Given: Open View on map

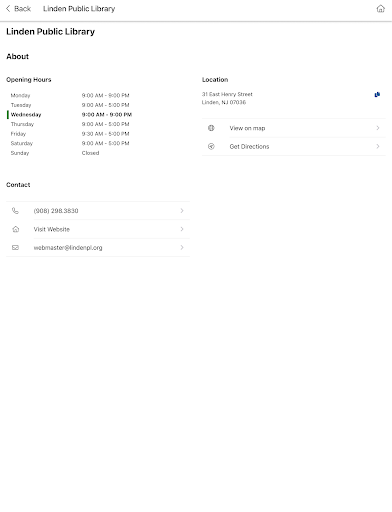Looking at the screenshot, I should click(294, 128).
